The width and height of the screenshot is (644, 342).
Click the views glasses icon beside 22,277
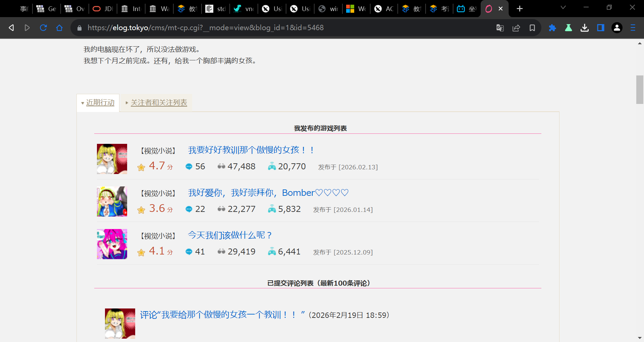coord(221,209)
